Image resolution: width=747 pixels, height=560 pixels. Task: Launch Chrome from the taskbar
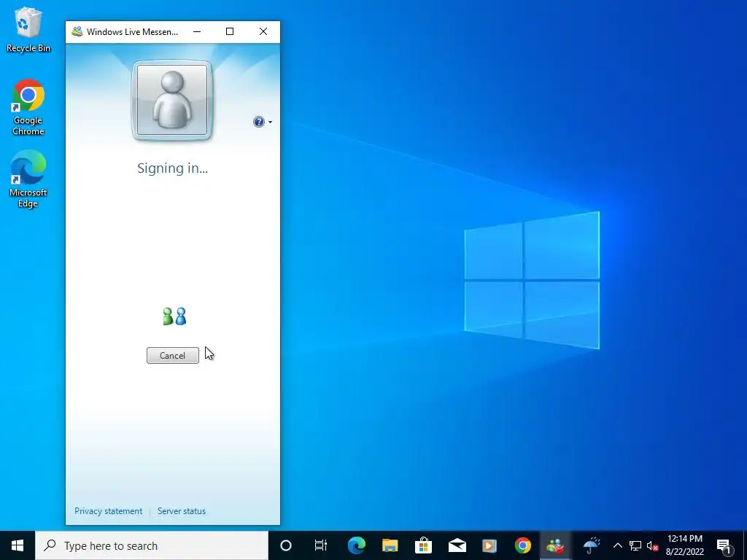click(522, 545)
